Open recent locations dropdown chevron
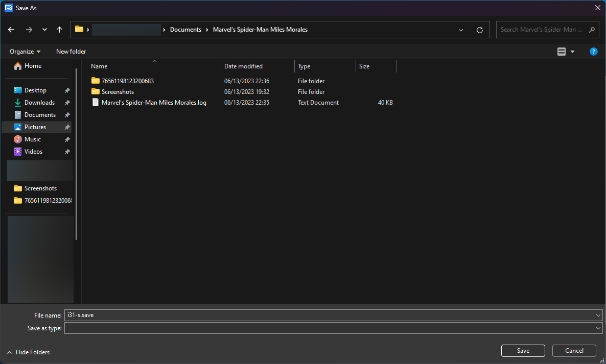The height and width of the screenshot is (364, 606). tap(45, 30)
